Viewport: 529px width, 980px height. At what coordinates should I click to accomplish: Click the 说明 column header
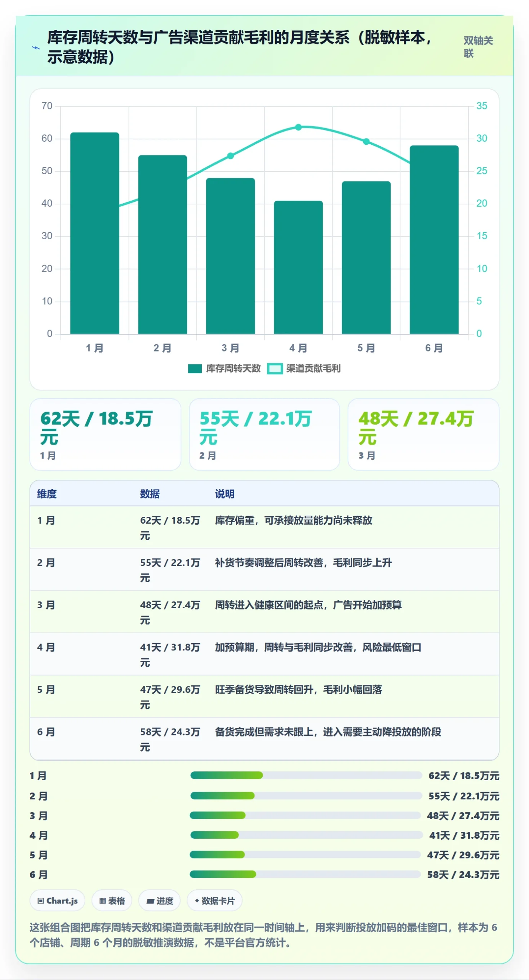click(x=225, y=494)
